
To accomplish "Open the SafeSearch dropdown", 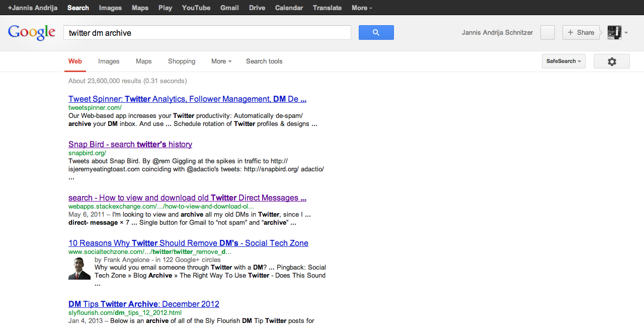I will point(563,61).
